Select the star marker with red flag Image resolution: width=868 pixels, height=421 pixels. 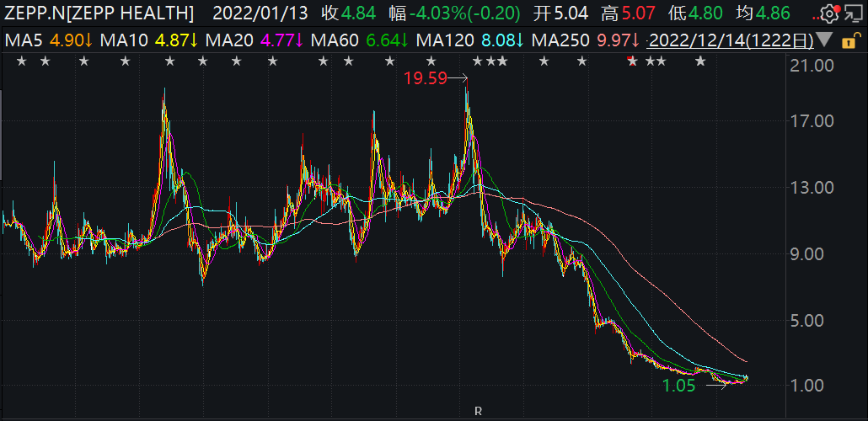coord(632,61)
